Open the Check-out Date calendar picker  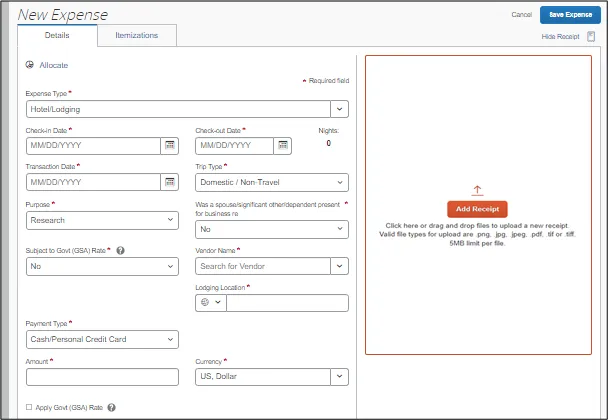point(283,146)
